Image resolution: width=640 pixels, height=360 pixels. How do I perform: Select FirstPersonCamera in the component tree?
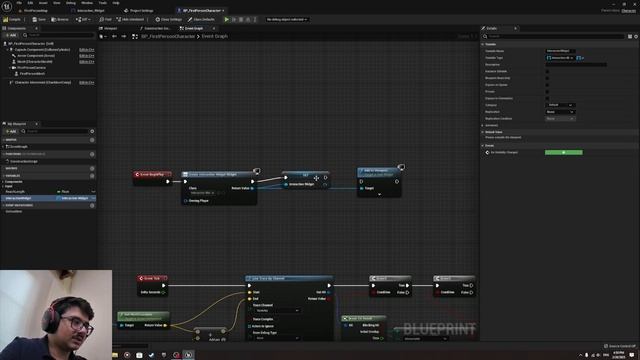pyautogui.click(x=31, y=68)
